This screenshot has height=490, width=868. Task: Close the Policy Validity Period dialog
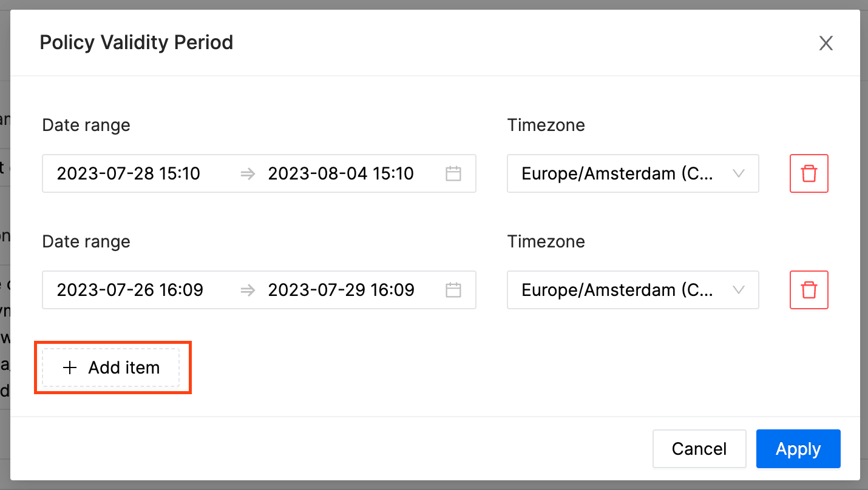tap(826, 43)
